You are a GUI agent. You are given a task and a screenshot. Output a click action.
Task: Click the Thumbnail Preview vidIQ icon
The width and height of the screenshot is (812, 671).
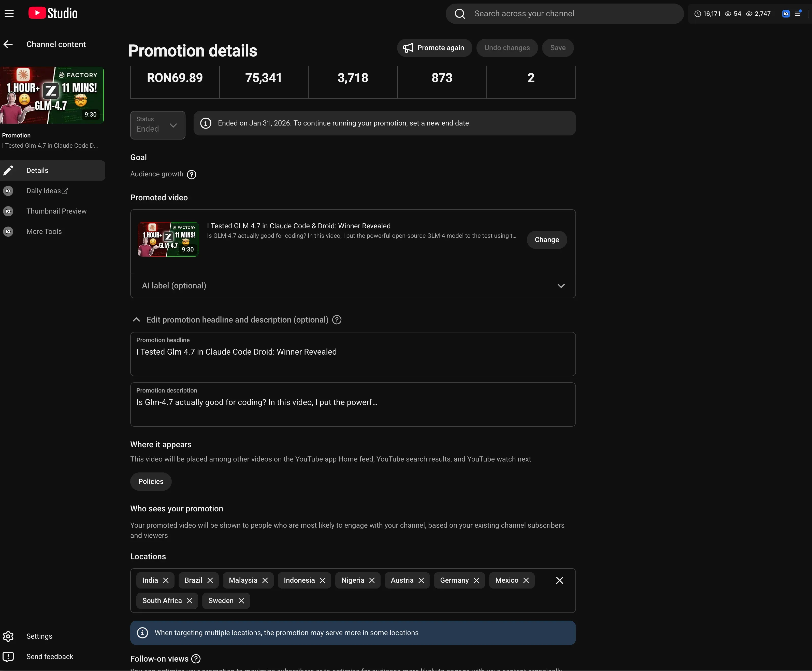coord(8,212)
